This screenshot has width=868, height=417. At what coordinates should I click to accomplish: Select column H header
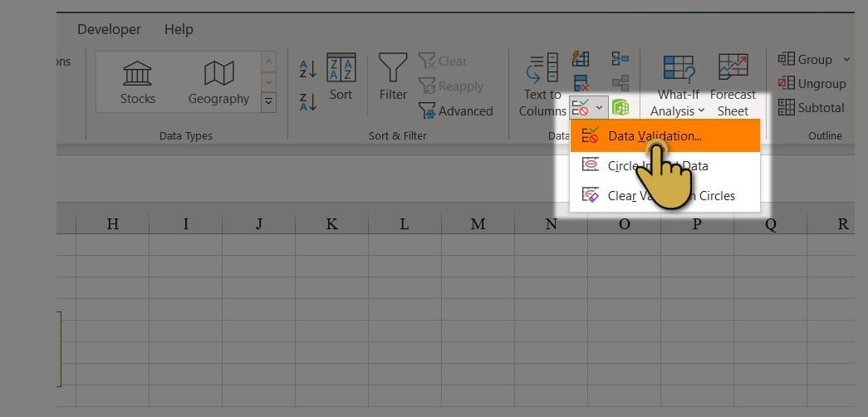point(113,223)
